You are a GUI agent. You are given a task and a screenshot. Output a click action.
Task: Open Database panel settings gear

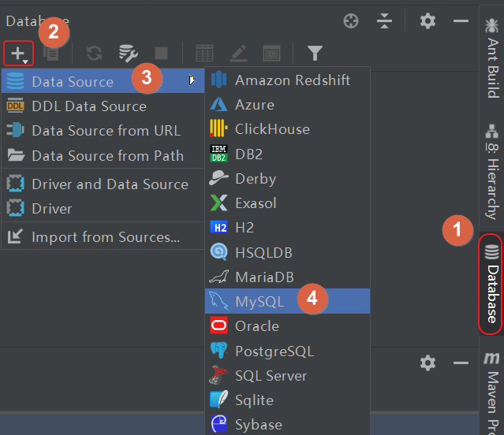pos(427,21)
